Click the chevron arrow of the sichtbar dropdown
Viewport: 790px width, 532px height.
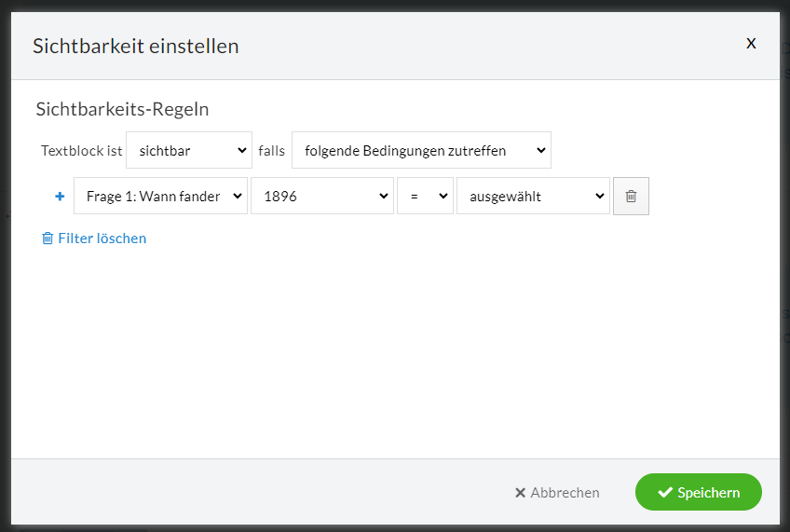tap(242, 150)
